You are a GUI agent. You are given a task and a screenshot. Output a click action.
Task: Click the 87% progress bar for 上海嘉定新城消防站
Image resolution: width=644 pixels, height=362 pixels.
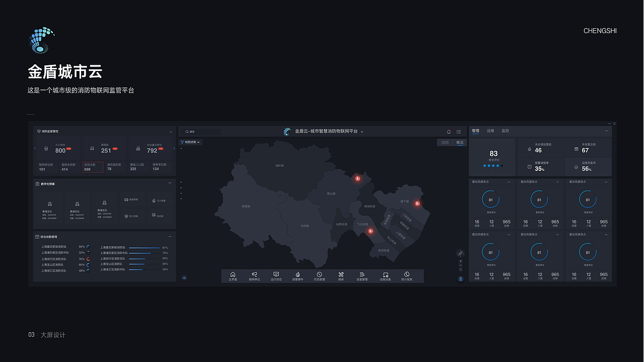[x=145, y=247]
